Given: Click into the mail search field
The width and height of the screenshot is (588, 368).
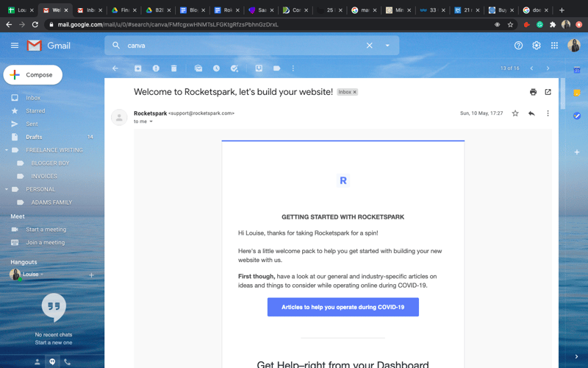Looking at the screenshot, I should pos(243,46).
